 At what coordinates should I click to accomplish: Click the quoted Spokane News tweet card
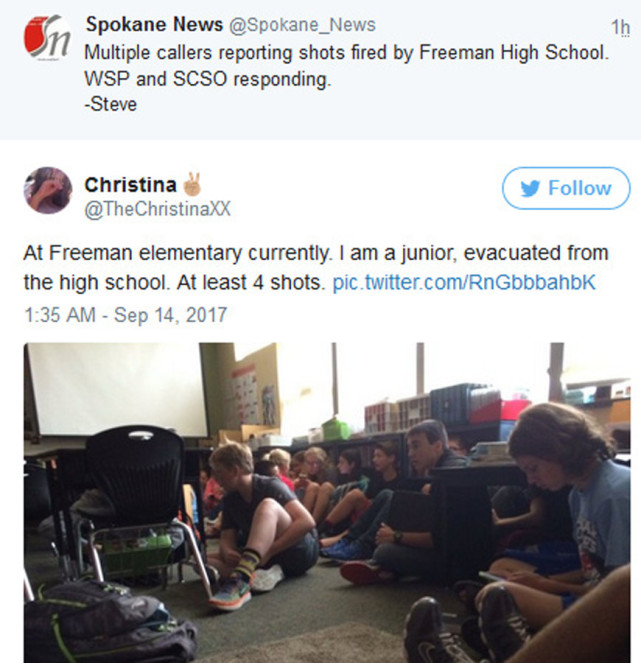coord(320,70)
